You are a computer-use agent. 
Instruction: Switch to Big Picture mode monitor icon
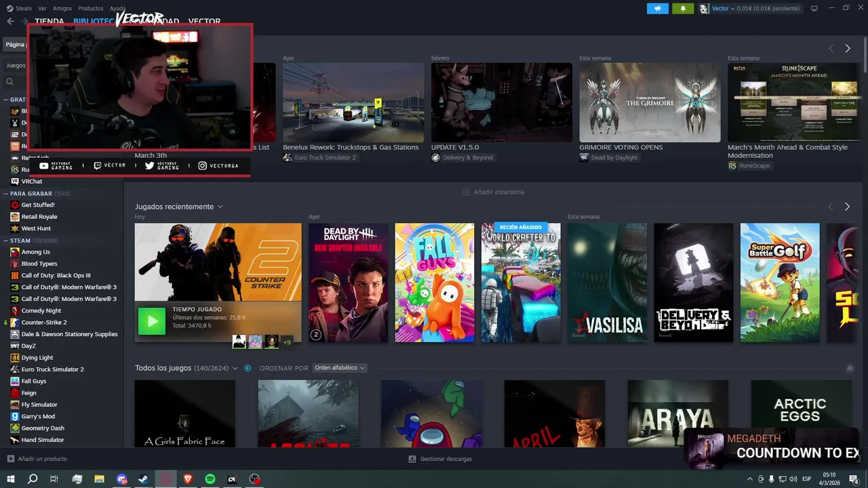tap(814, 8)
